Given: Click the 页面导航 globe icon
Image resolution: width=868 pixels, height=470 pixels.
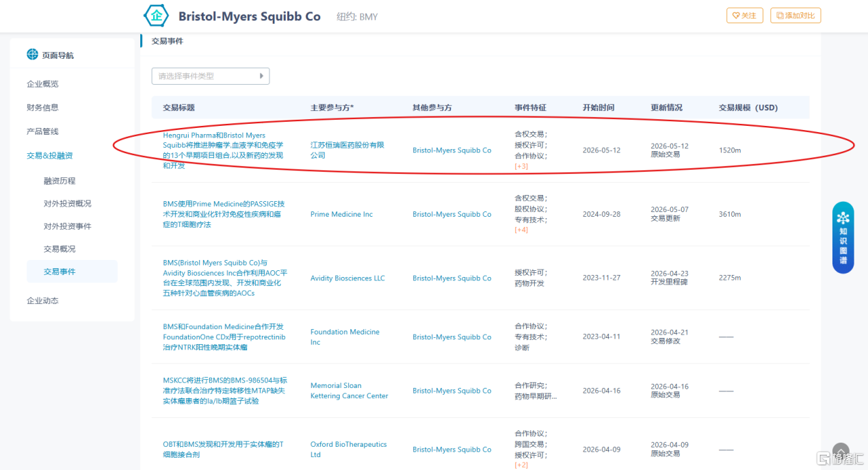Looking at the screenshot, I should tap(32, 55).
